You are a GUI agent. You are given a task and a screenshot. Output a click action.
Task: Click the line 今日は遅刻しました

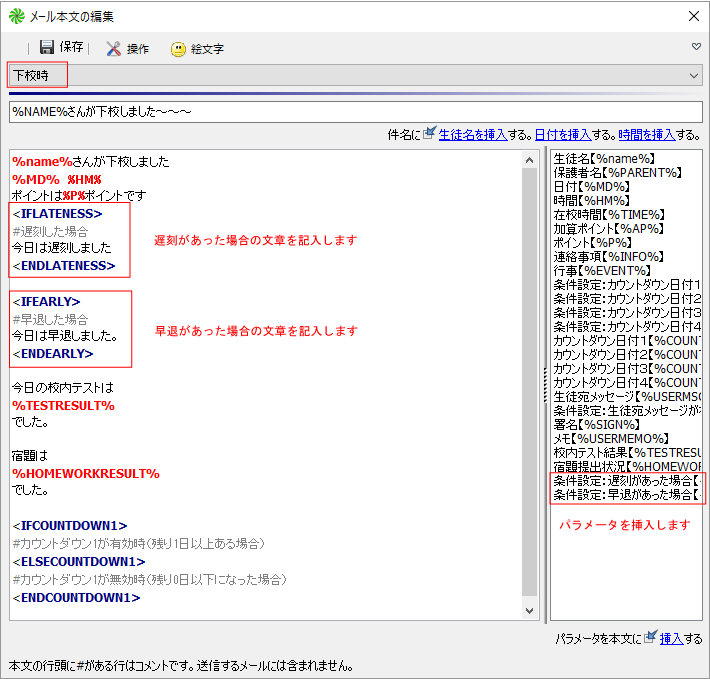point(62,248)
